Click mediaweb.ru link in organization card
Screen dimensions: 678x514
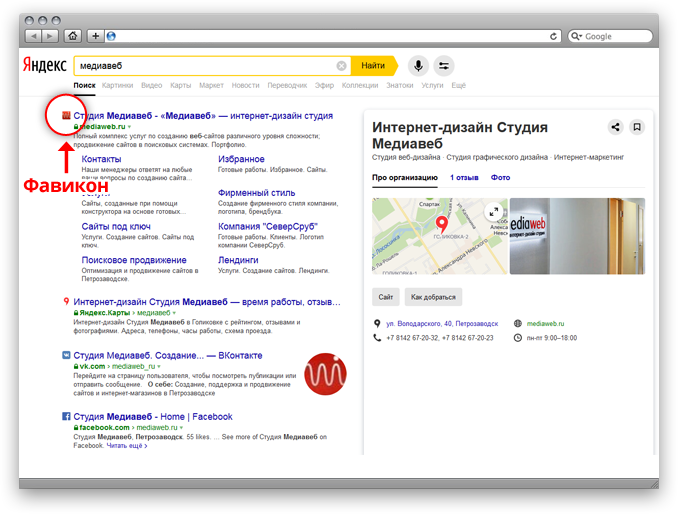(545, 323)
